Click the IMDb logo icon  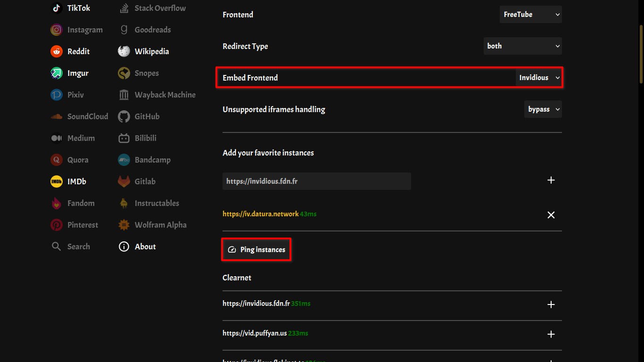[x=57, y=181]
